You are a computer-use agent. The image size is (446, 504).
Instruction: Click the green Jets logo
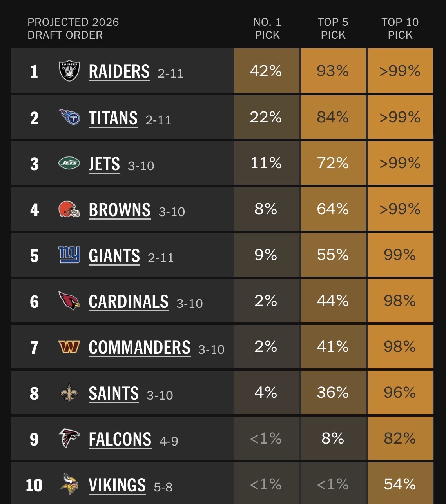[x=69, y=163]
